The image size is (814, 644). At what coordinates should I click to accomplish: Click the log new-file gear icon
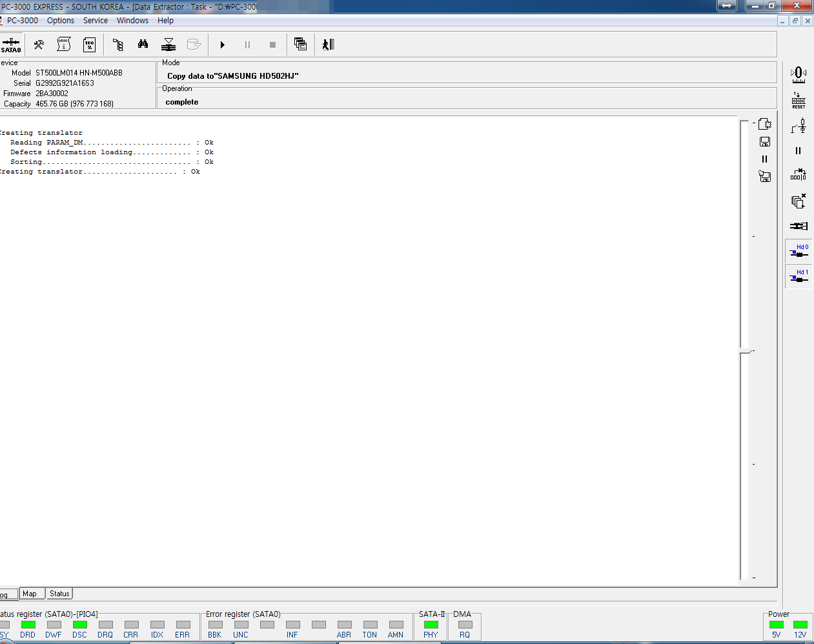tap(765, 124)
